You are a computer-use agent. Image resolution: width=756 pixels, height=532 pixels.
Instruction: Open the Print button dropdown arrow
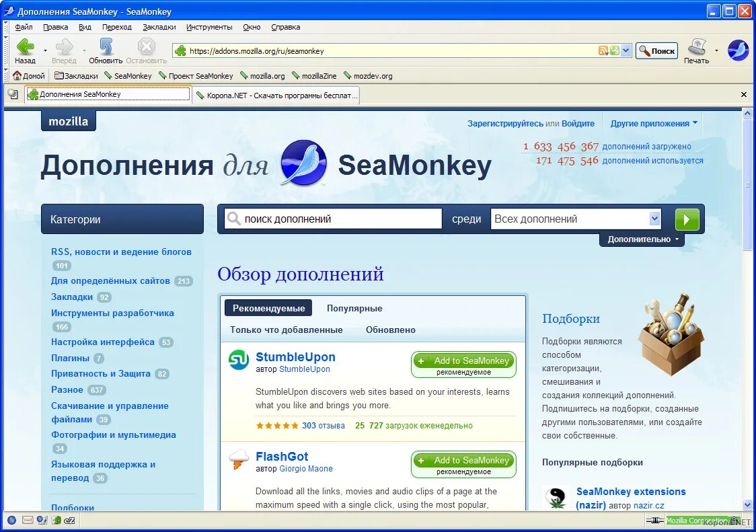coord(716,50)
